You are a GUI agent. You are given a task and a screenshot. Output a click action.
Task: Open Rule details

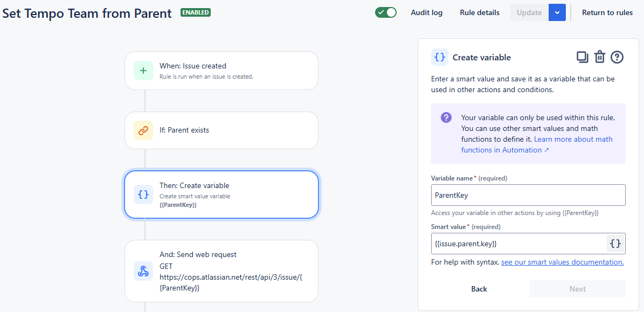click(x=480, y=12)
